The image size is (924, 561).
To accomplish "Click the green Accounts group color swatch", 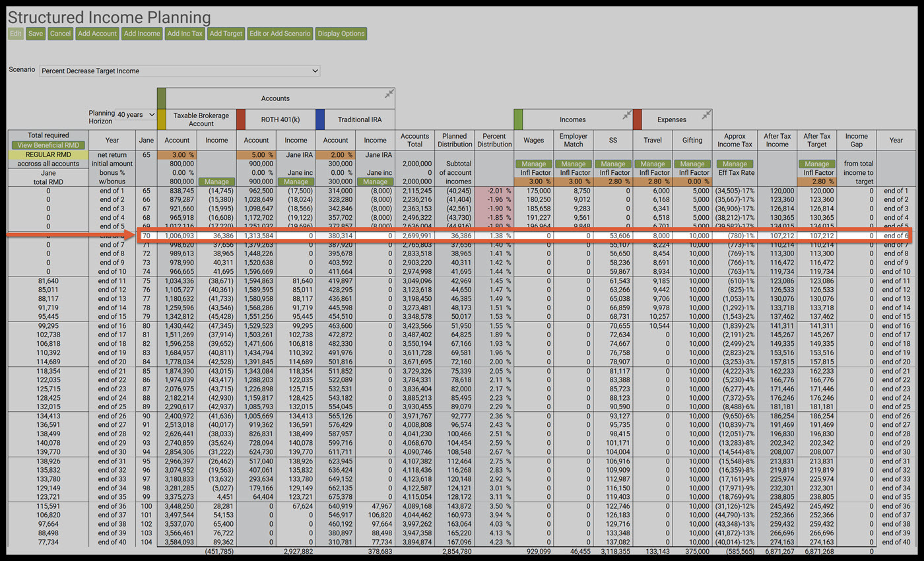I will (x=162, y=98).
